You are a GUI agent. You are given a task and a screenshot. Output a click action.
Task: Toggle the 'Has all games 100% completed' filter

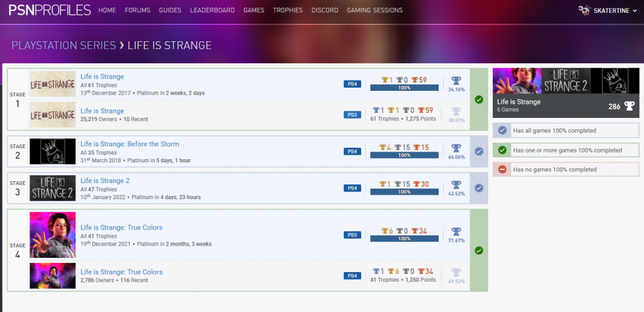click(565, 131)
